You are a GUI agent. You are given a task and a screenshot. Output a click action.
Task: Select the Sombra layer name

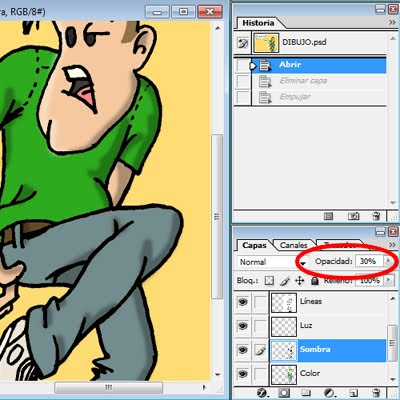click(x=315, y=349)
